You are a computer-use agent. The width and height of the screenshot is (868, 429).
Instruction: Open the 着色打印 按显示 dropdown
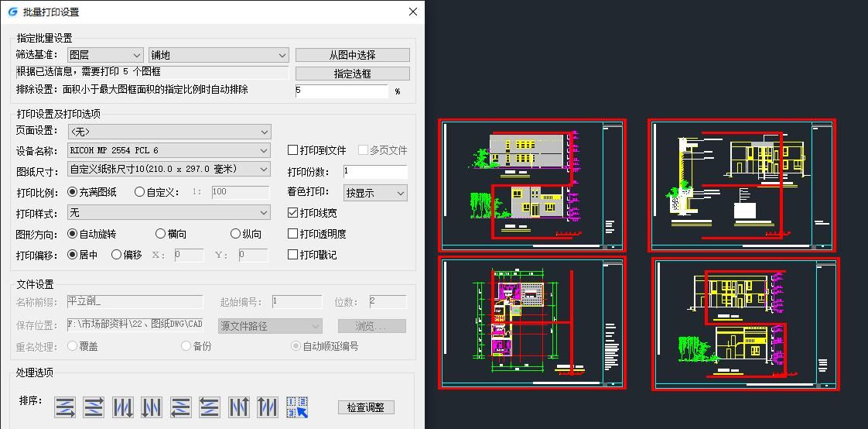point(375,193)
